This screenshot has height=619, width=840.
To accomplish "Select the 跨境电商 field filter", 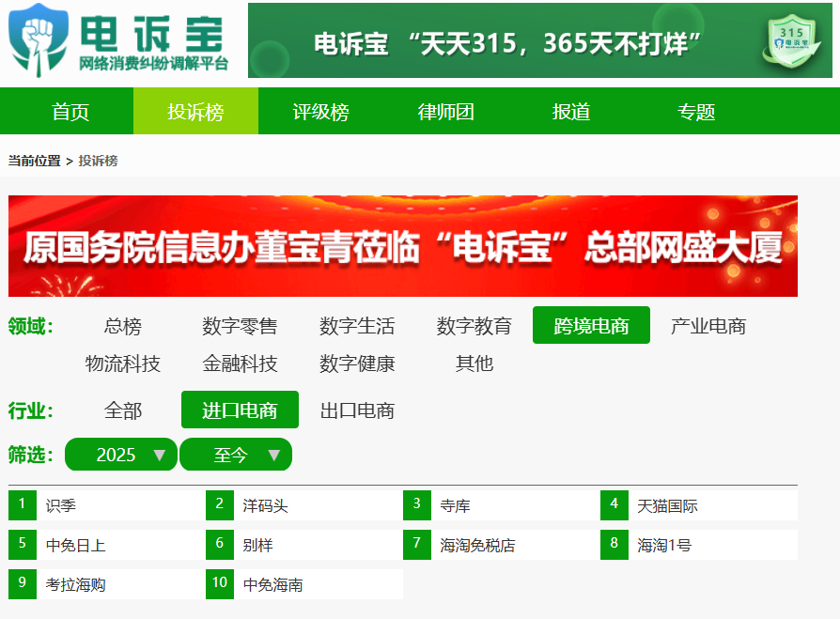I will 591,325.
